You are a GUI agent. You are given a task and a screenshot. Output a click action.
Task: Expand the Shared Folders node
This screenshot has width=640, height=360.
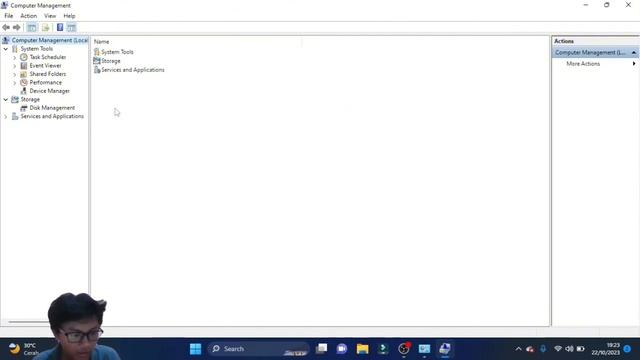(15, 74)
